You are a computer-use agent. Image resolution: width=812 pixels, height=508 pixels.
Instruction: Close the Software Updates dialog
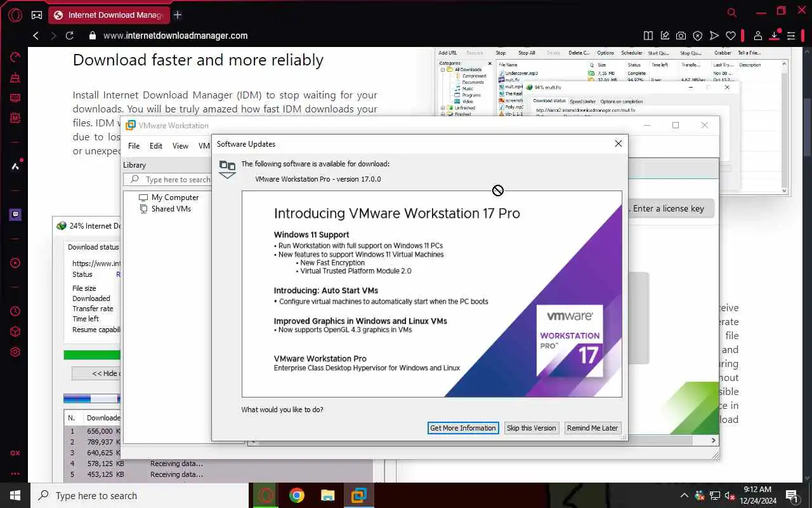[x=619, y=144]
